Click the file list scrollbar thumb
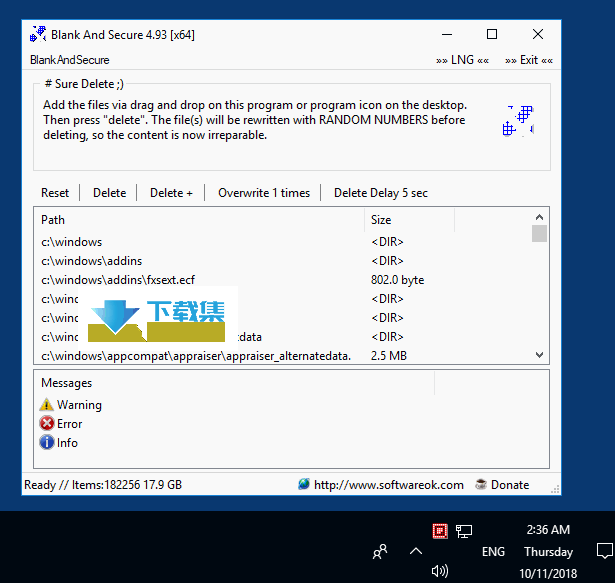 click(539, 233)
